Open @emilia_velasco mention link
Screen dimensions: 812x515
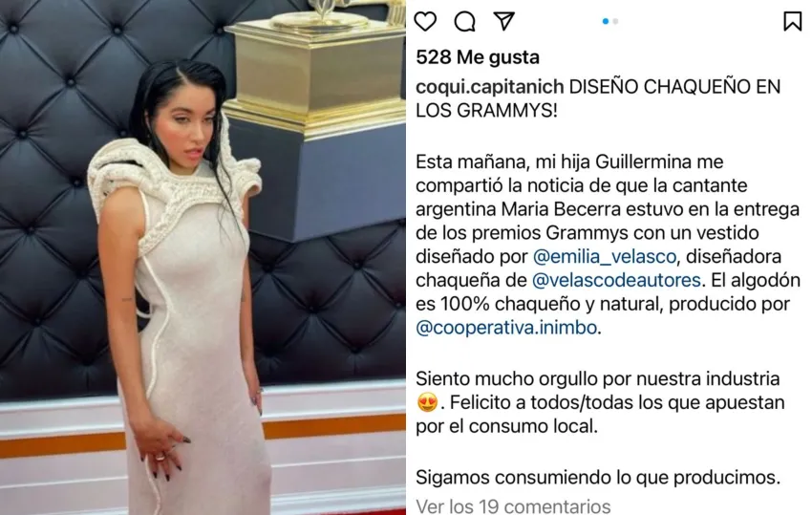click(605, 256)
